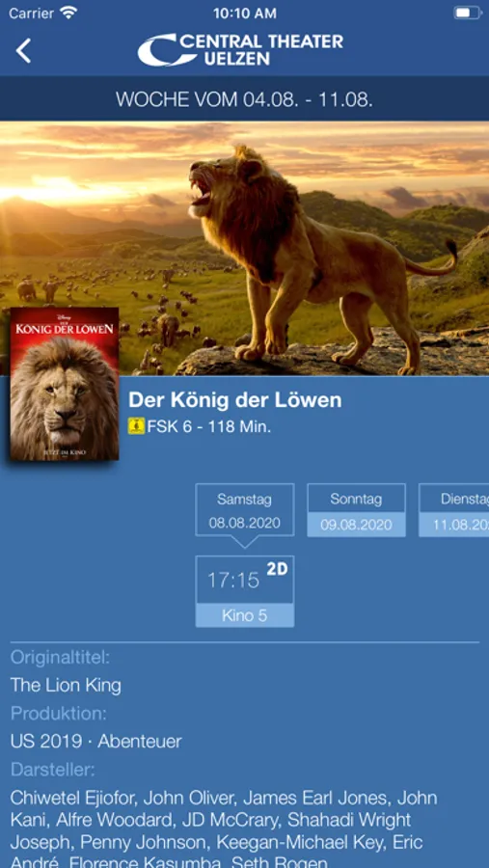Open the König der Löwen poster thumbnail
Viewport: 489px width, 868px height.
[65, 384]
